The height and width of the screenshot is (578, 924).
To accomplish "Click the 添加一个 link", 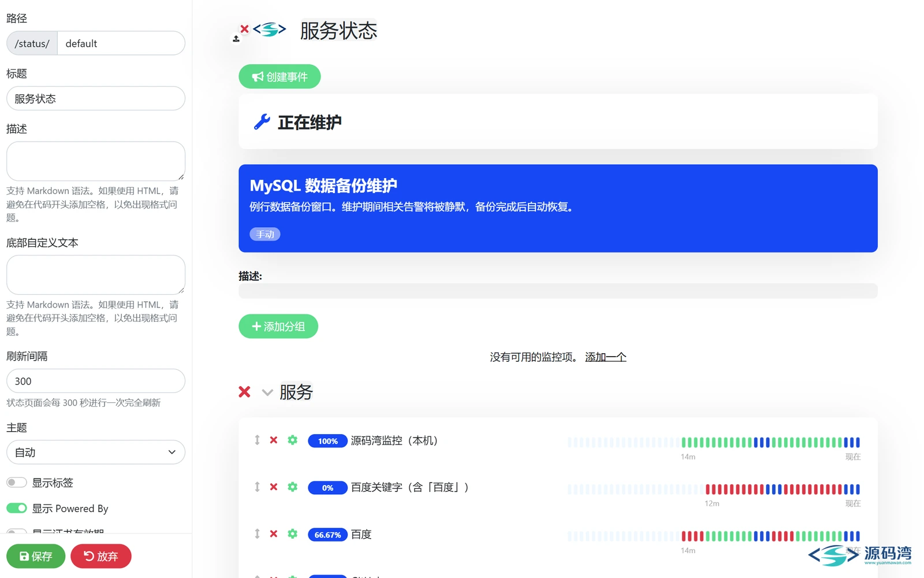I will 605,357.
